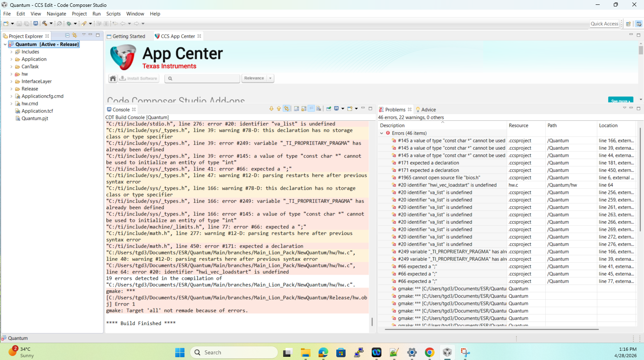Toggle Show Error Output sync in Console
644x360 pixels.
pyautogui.click(x=286, y=109)
